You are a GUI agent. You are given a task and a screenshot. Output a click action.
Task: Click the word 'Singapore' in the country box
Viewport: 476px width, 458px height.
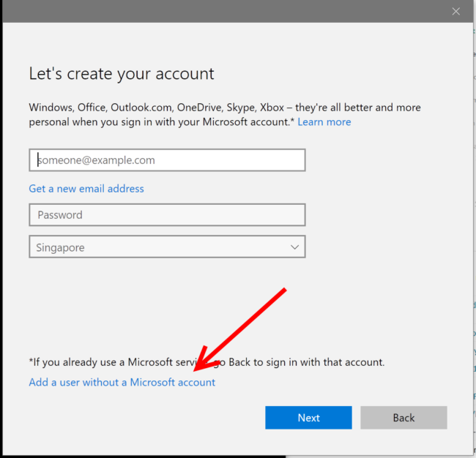pos(61,248)
